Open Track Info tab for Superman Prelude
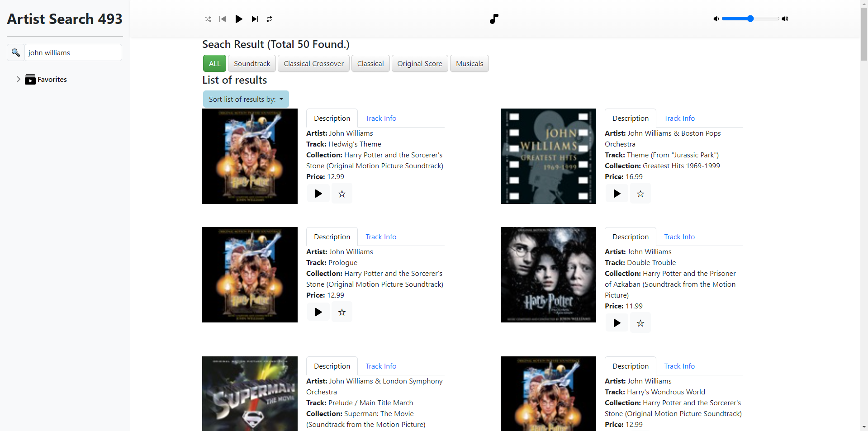The width and height of the screenshot is (868, 431). [381, 366]
